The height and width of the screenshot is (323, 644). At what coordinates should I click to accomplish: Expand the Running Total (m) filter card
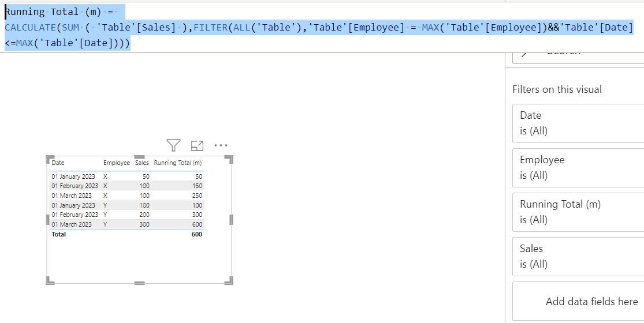(578, 212)
